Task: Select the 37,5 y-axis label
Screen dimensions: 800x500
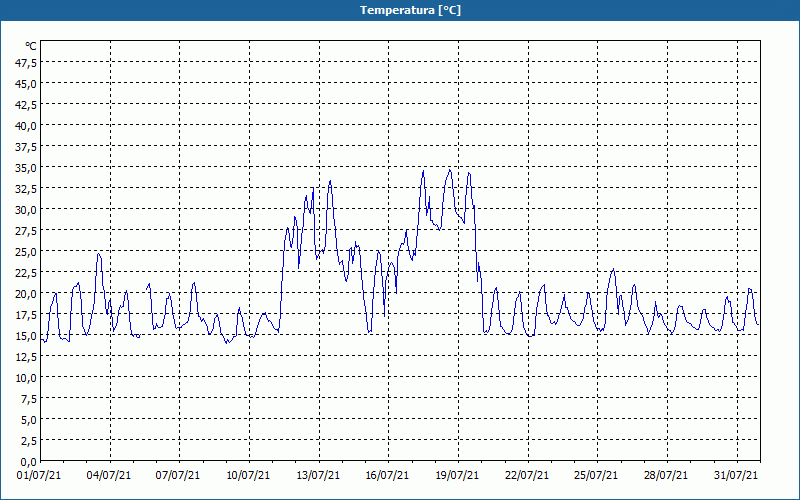Action: click(27, 147)
